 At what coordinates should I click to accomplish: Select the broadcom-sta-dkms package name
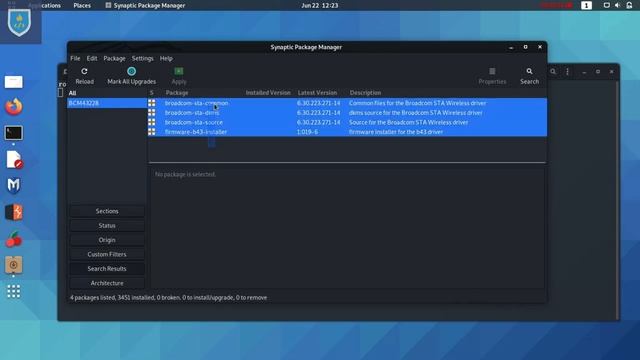pyautogui.click(x=192, y=113)
